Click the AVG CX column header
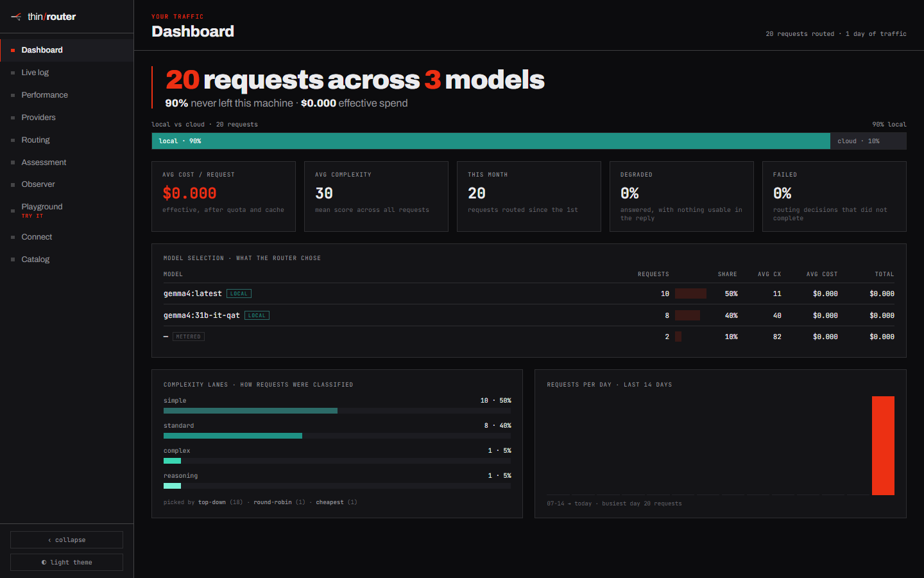924x578 pixels. (769, 274)
